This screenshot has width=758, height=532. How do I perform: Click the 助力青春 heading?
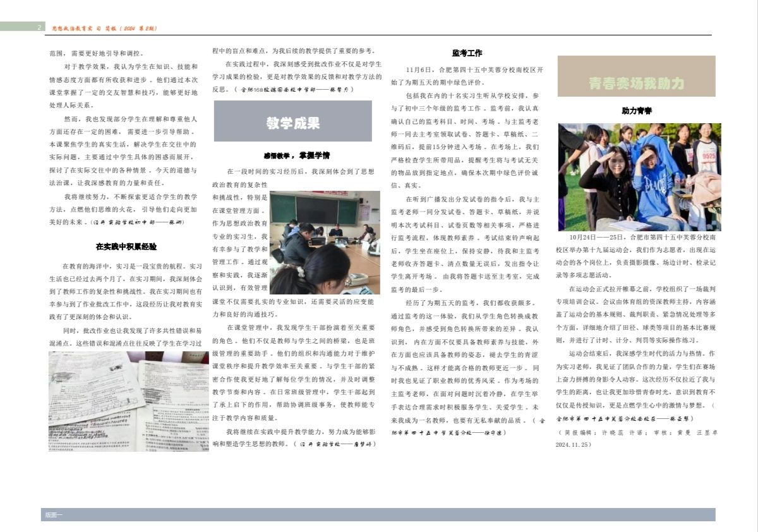(x=636, y=111)
